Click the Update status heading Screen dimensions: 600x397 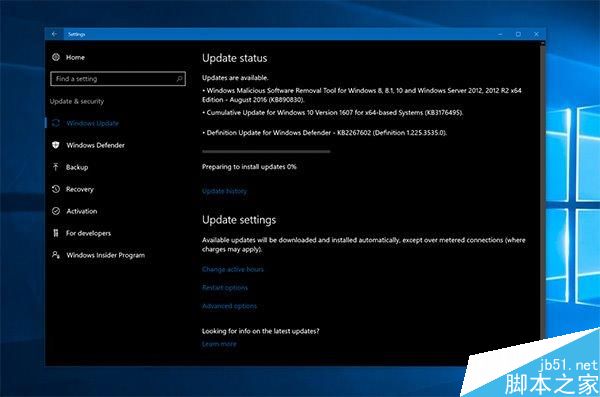click(235, 58)
